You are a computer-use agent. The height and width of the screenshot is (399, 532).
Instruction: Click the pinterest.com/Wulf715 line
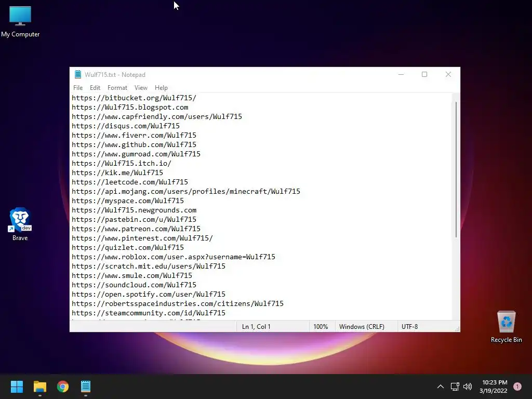(x=142, y=238)
